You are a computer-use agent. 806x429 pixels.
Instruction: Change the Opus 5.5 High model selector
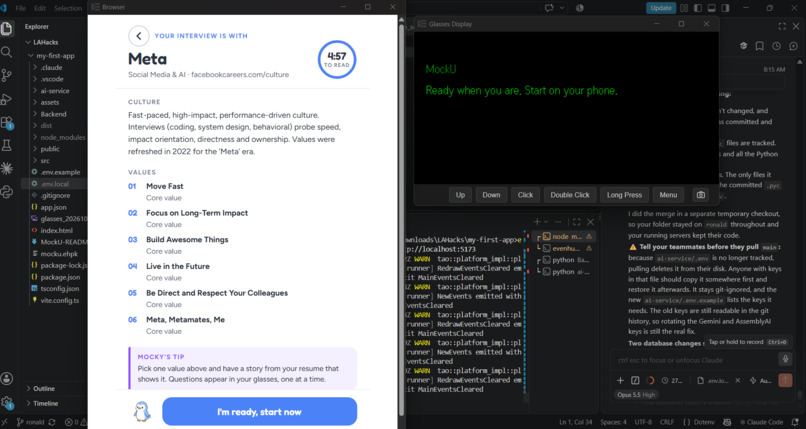(635, 395)
